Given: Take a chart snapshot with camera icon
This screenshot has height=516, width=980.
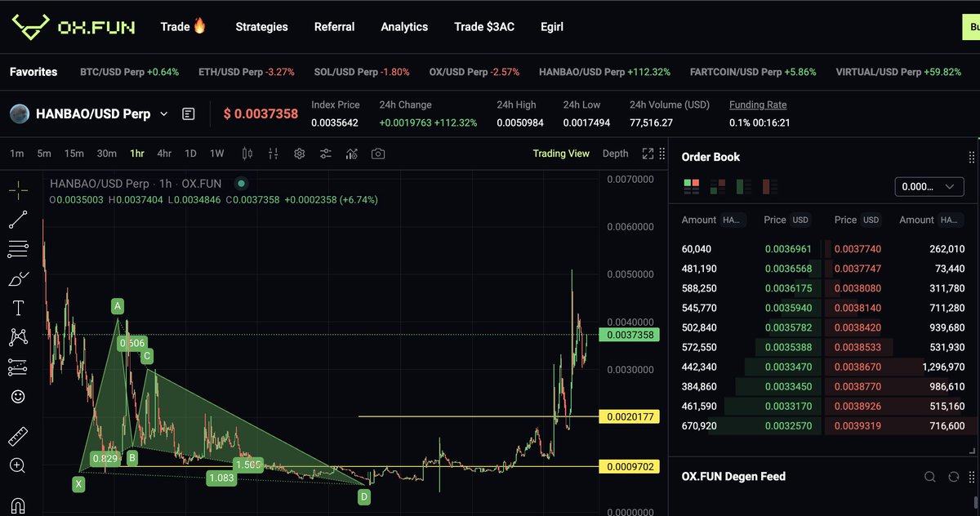Looking at the screenshot, I should [x=377, y=153].
